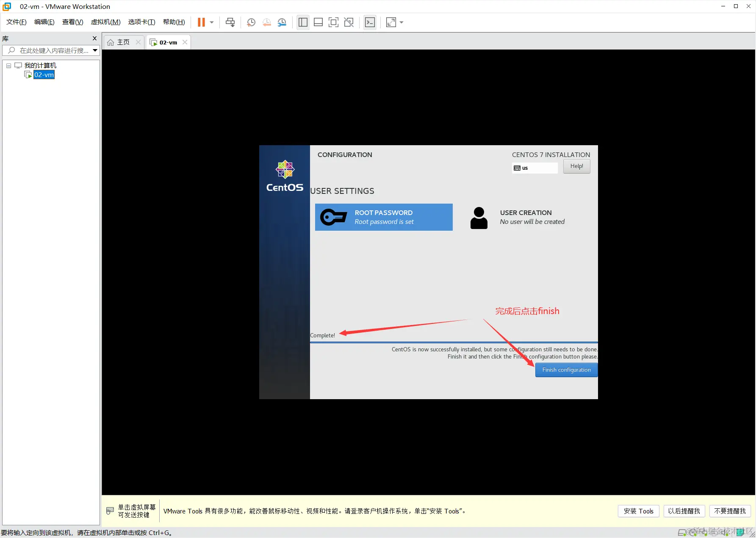Open the 选项卡(T) menu

pyautogui.click(x=142, y=22)
